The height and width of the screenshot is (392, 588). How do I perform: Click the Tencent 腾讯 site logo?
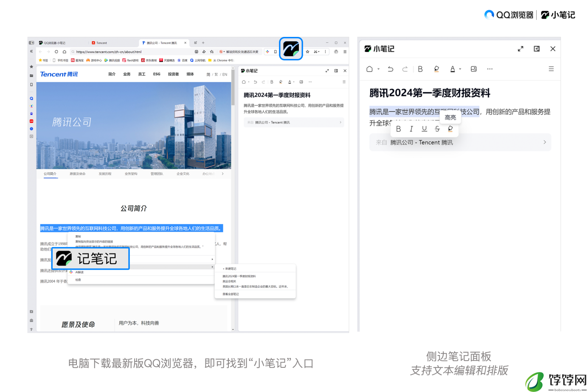coord(59,74)
